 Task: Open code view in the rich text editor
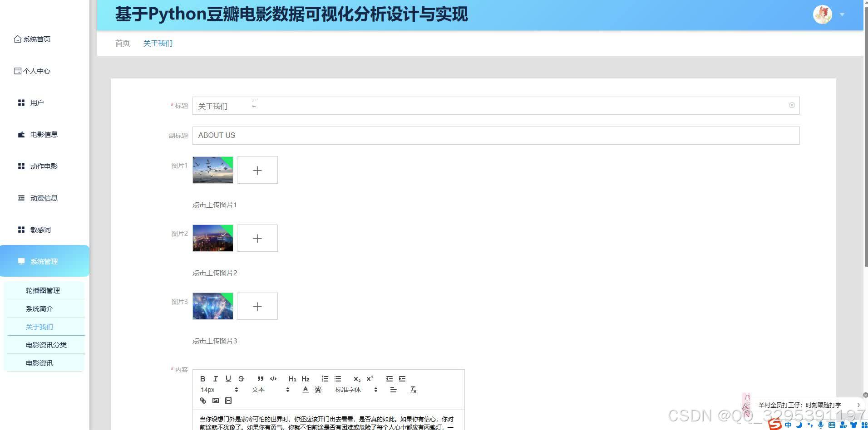[273, 379]
